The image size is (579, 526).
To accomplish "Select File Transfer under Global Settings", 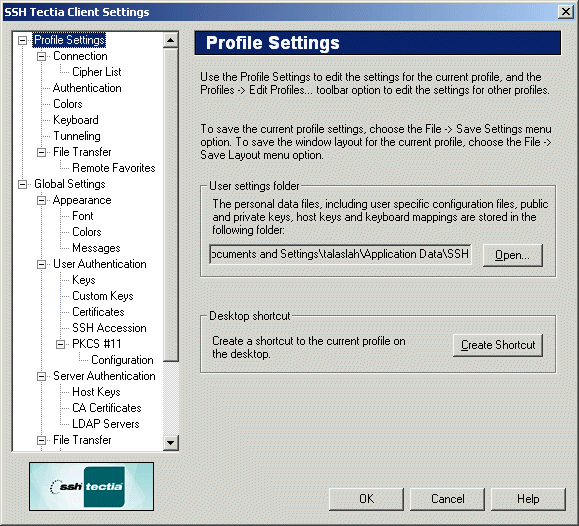I will [x=82, y=440].
